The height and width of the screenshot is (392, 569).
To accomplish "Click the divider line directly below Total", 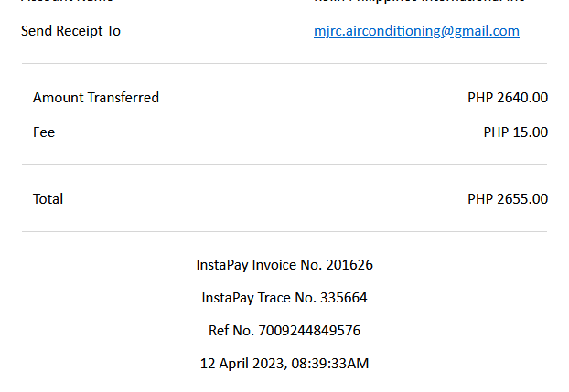I will click(x=284, y=232).
